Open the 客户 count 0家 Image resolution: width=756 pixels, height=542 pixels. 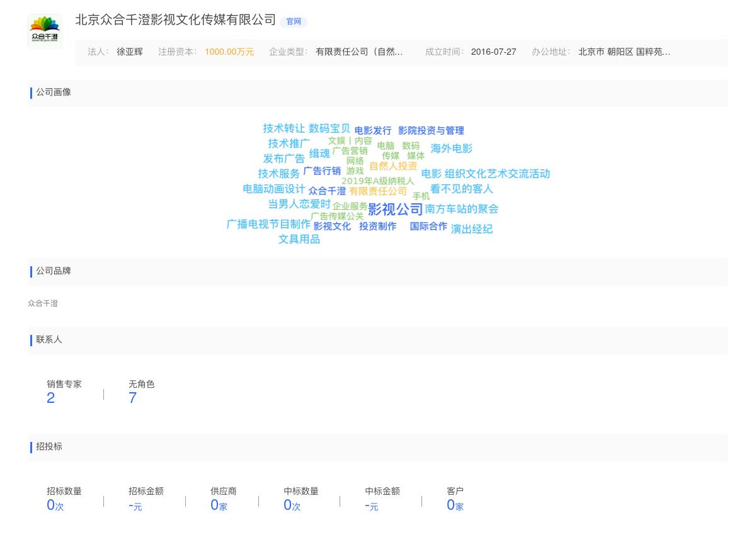click(x=455, y=505)
